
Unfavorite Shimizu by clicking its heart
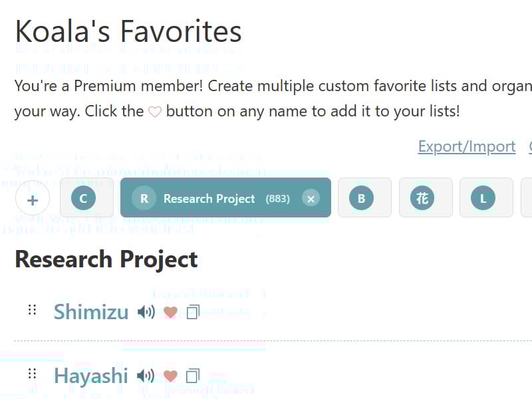click(170, 311)
